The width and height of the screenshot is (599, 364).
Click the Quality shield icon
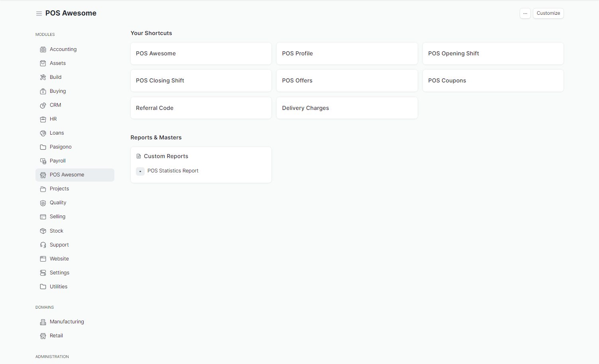43,203
